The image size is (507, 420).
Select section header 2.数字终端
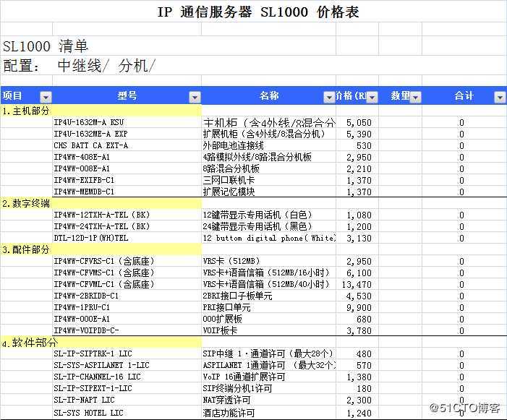coord(26,203)
